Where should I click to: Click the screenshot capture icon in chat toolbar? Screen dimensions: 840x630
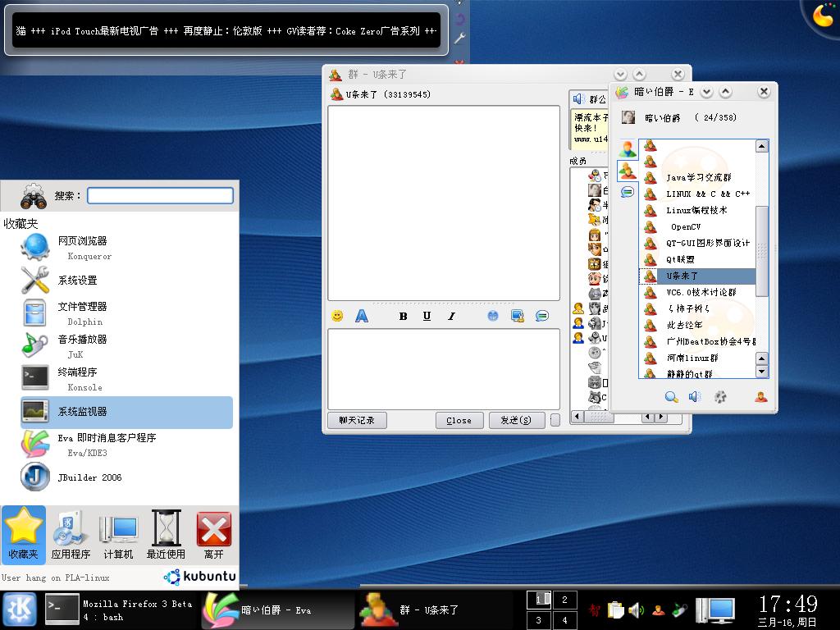[517, 316]
